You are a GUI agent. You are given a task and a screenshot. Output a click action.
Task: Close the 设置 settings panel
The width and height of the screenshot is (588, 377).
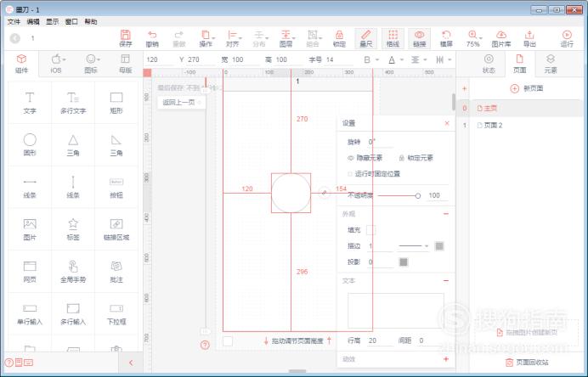click(447, 123)
